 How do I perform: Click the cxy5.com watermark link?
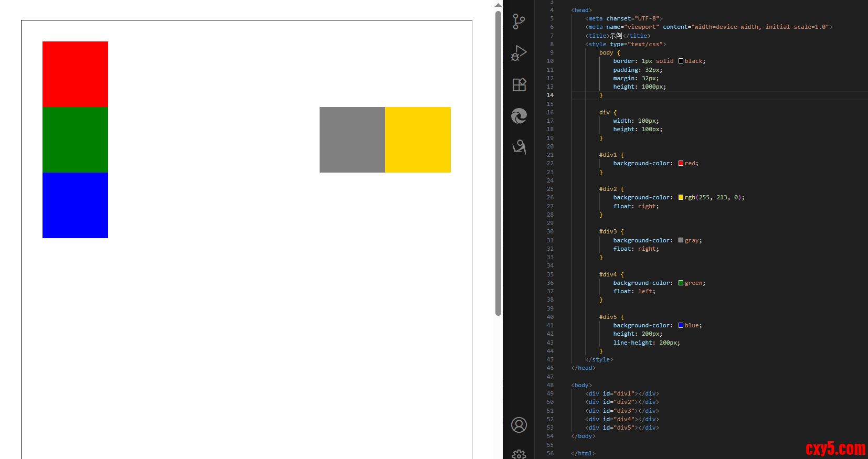click(835, 449)
